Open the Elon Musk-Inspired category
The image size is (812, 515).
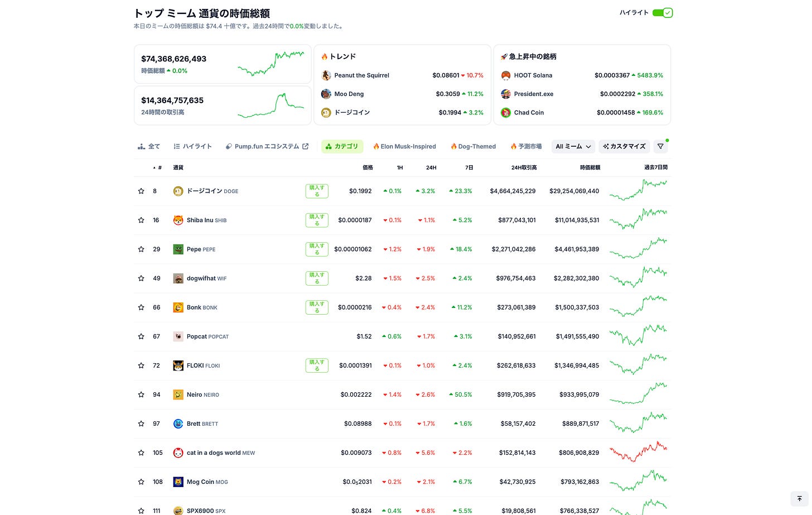coord(404,146)
